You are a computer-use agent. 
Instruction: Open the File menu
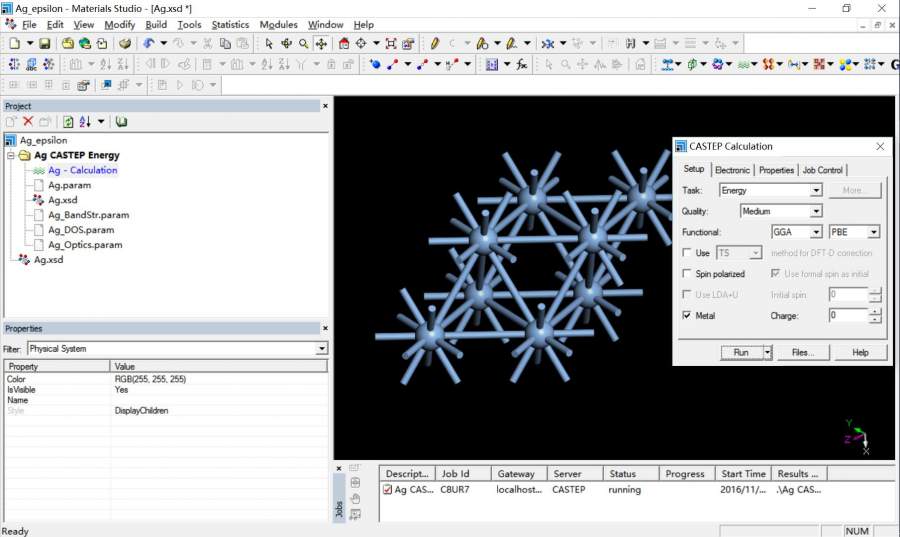pyautogui.click(x=29, y=25)
